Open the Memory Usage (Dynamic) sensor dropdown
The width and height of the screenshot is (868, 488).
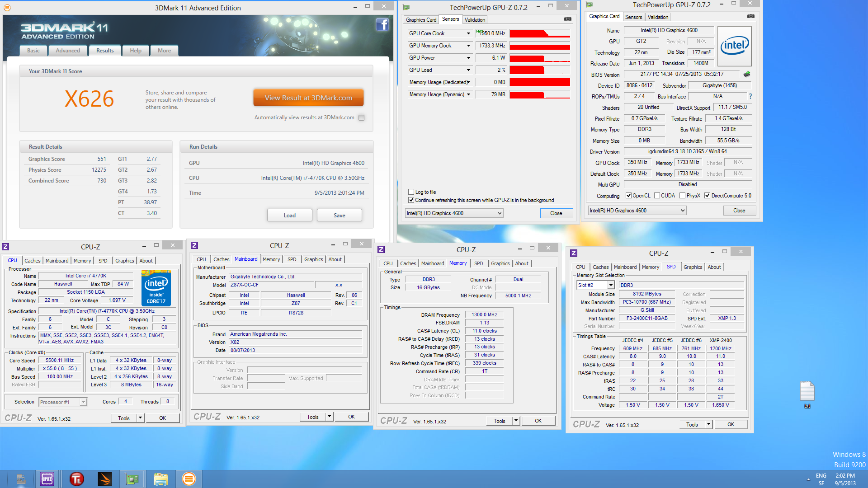point(468,94)
